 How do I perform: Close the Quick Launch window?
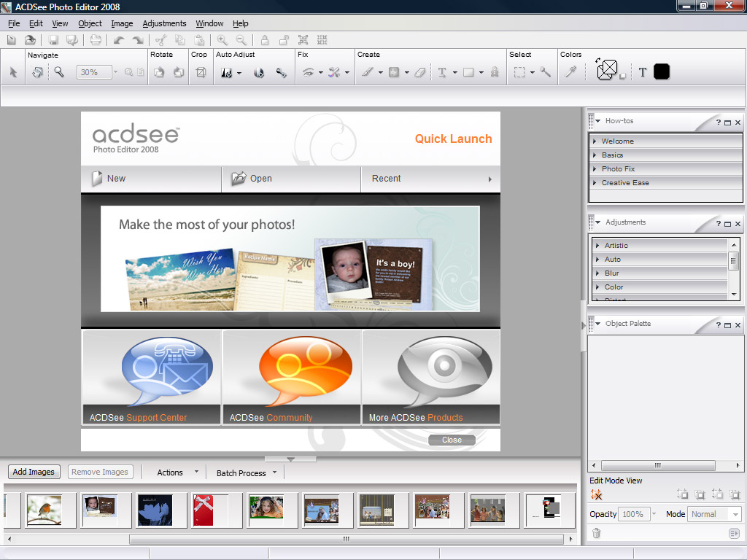(452, 440)
